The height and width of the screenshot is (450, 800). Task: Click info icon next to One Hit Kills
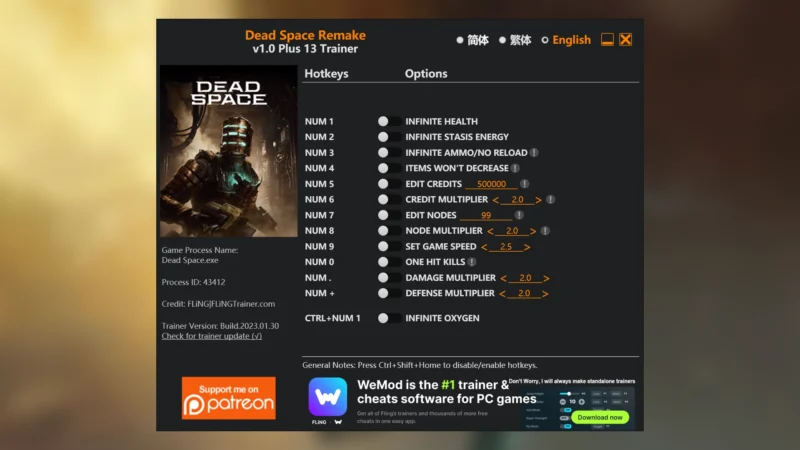472,262
